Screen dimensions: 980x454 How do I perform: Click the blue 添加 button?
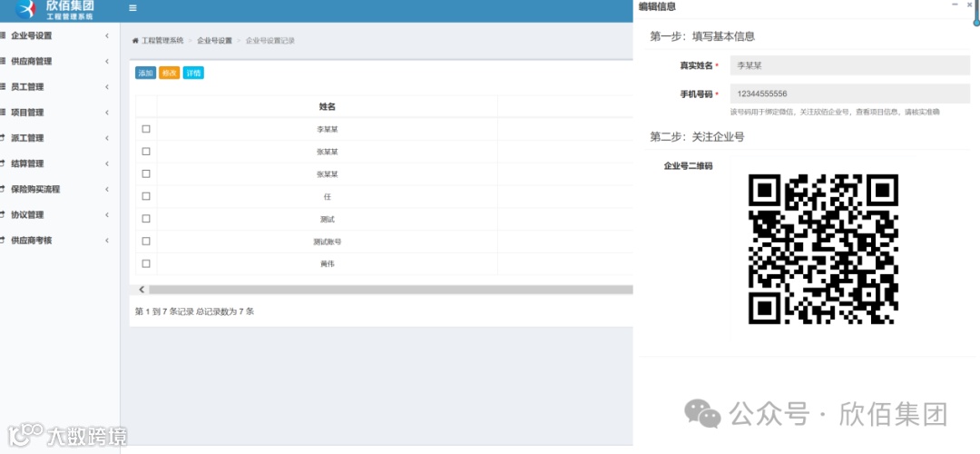[145, 74]
